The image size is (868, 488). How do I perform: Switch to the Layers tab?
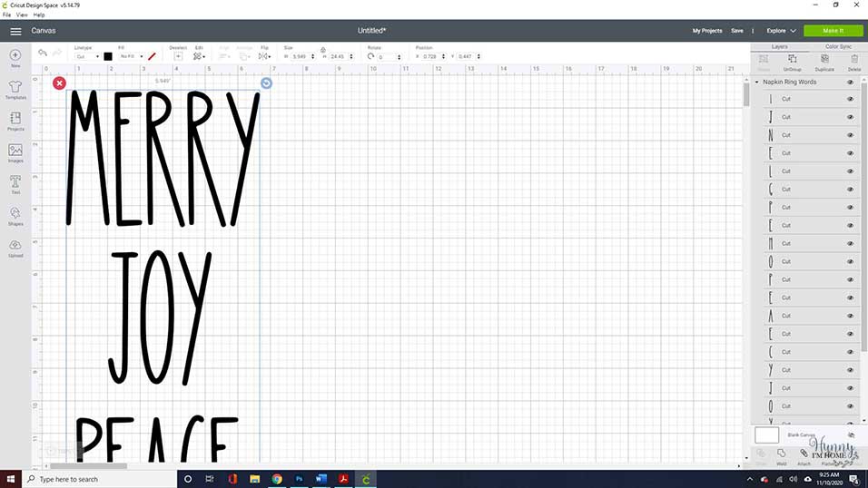pos(779,47)
